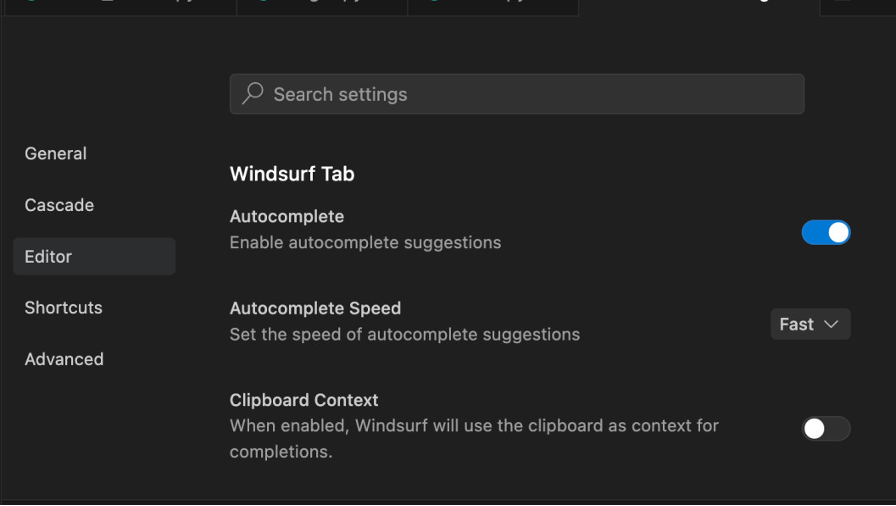
Task: Open the General settings section
Action: pos(56,153)
